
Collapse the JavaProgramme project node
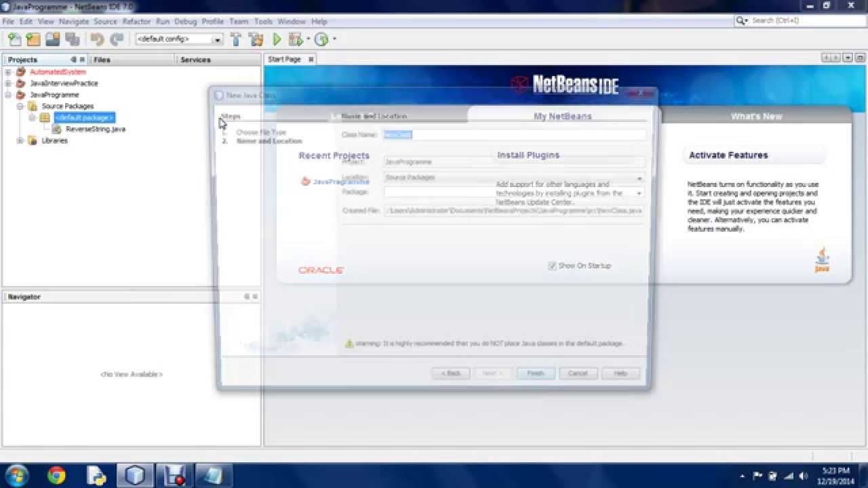8,95
